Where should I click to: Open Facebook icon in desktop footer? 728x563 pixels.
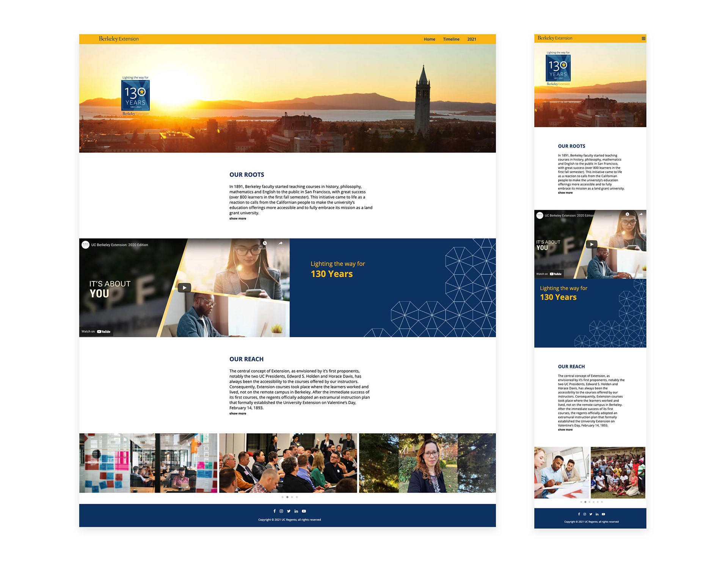click(275, 511)
